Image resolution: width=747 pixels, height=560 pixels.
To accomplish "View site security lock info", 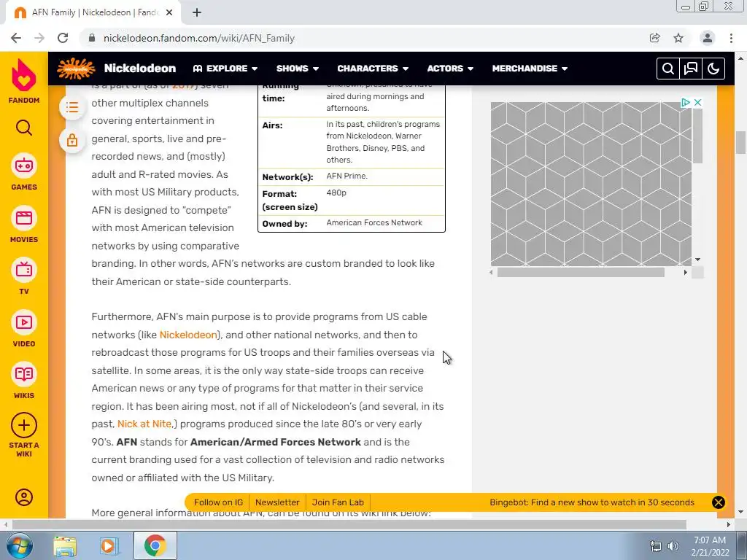I will click(92, 38).
